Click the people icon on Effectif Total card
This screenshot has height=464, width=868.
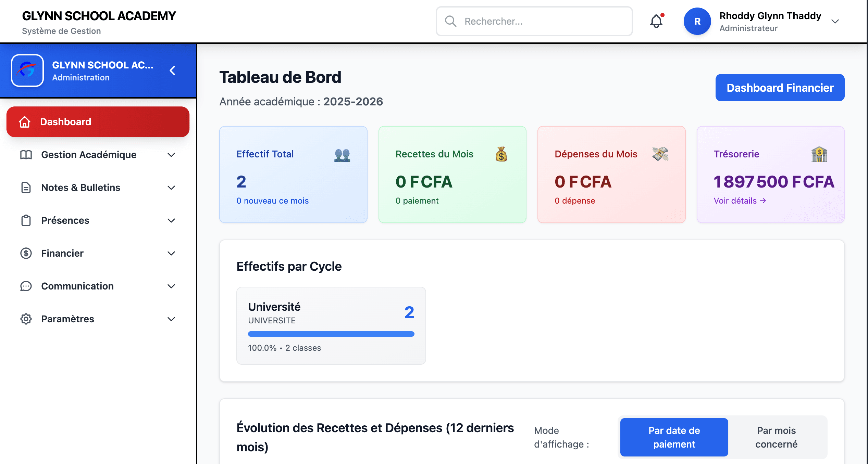coord(342,155)
